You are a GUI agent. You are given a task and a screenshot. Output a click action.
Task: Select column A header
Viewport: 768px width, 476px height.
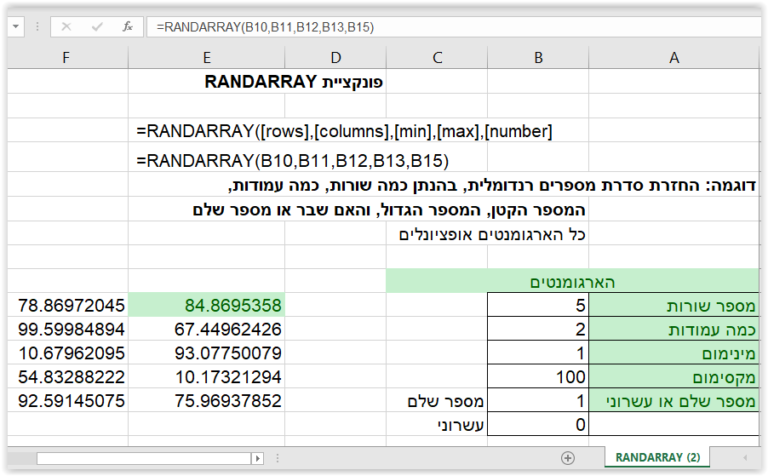[674, 58]
